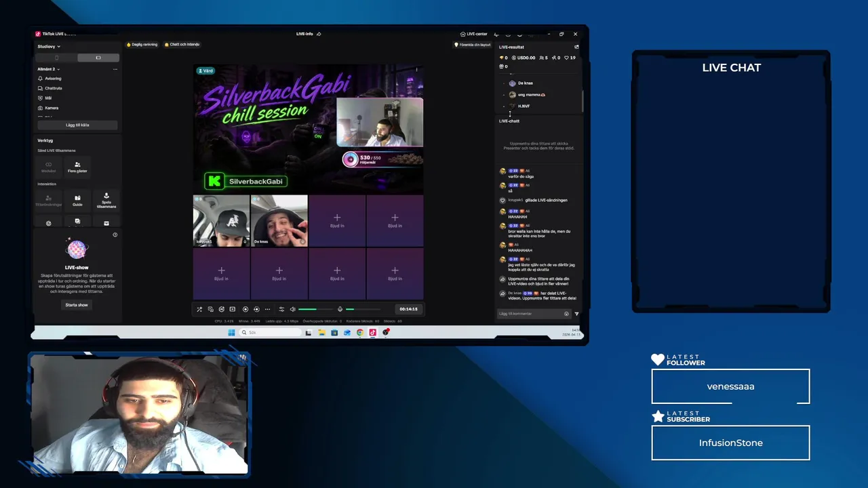The image size is (868, 488).
Task: Open chat filter funnel icon
Action: (577, 314)
